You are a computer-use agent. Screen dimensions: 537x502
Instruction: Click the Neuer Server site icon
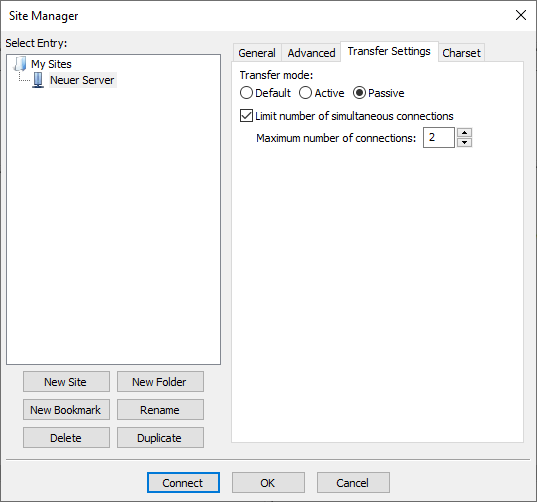[38, 80]
